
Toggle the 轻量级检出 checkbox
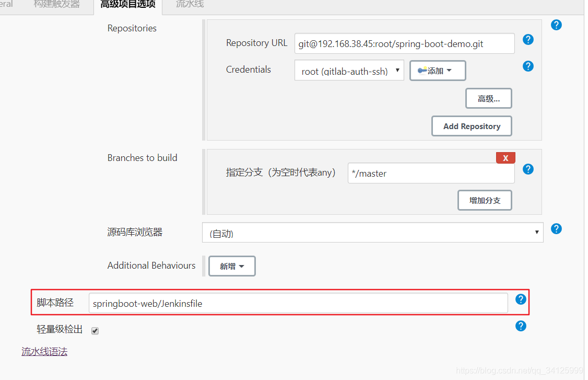95,331
